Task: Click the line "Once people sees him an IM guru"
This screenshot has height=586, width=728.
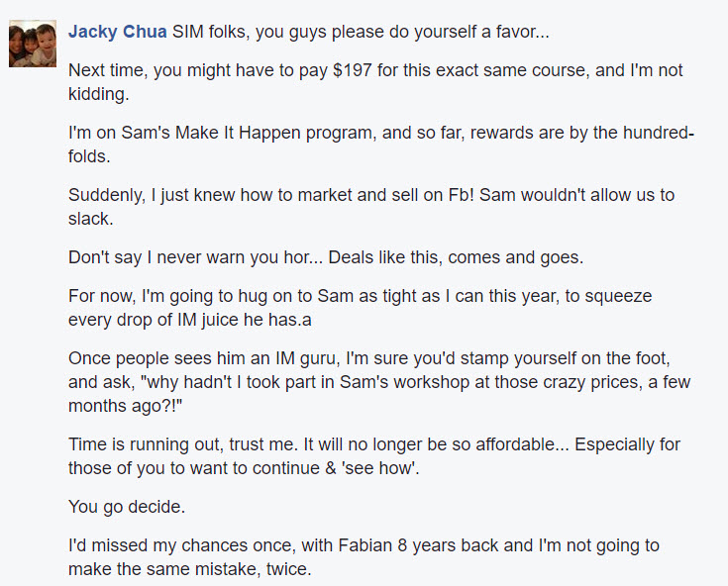Action: (x=369, y=358)
